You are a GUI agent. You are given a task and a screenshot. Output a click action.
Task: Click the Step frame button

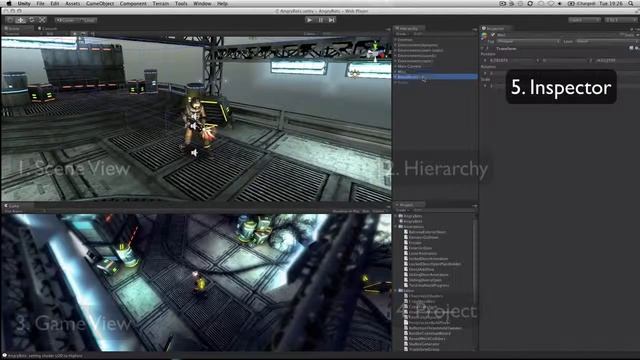tap(331, 20)
